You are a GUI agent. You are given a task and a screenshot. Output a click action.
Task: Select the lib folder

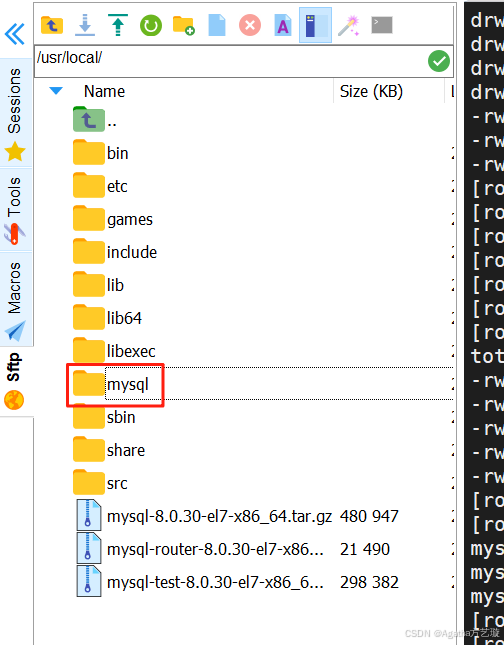coord(98,285)
